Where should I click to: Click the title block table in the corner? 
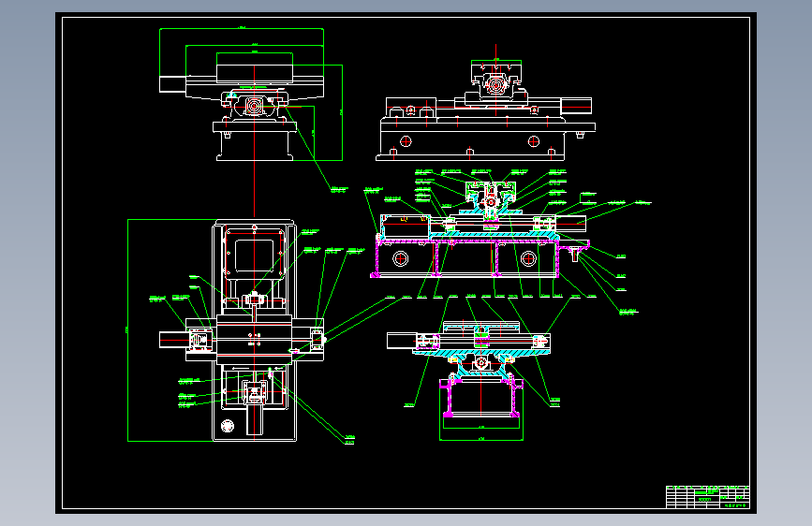coord(707,497)
